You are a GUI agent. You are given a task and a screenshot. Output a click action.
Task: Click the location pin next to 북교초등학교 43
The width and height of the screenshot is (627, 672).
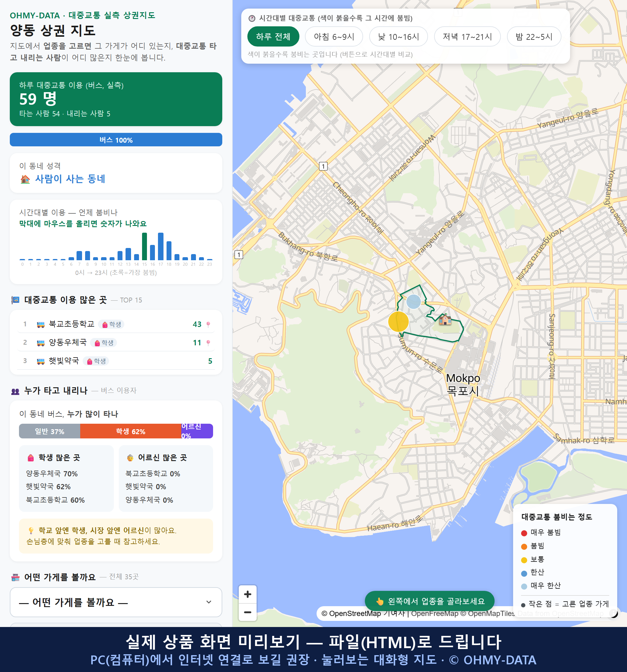[208, 325]
